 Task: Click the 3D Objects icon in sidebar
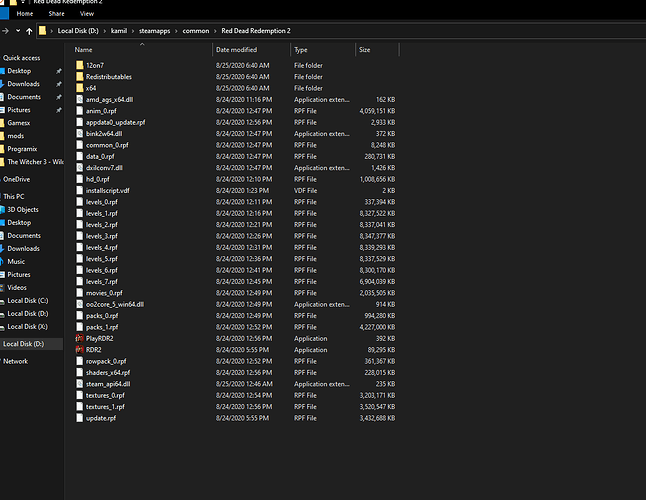(2, 210)
